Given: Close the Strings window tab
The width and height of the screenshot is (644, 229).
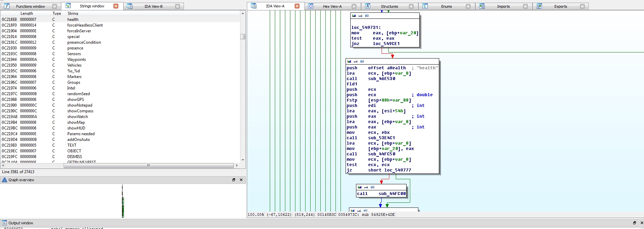Looking at the screenshot, I should 116,6.
